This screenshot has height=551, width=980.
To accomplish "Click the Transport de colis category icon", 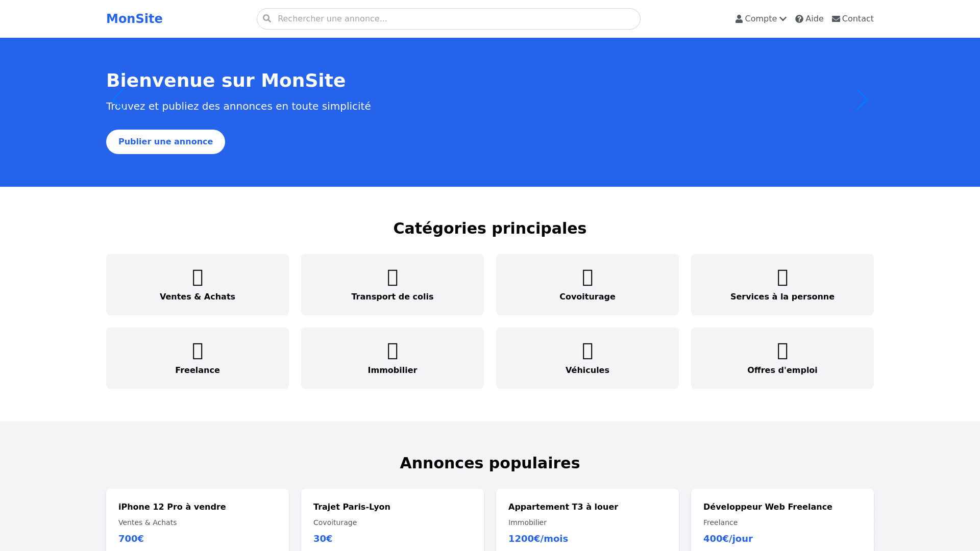I will [x=393, y=278].
